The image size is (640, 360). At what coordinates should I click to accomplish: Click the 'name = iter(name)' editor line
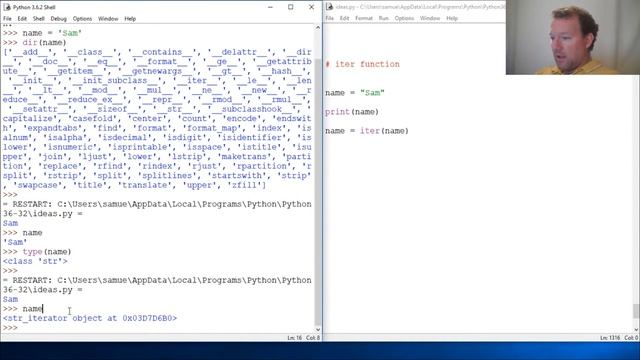[367, 131]
